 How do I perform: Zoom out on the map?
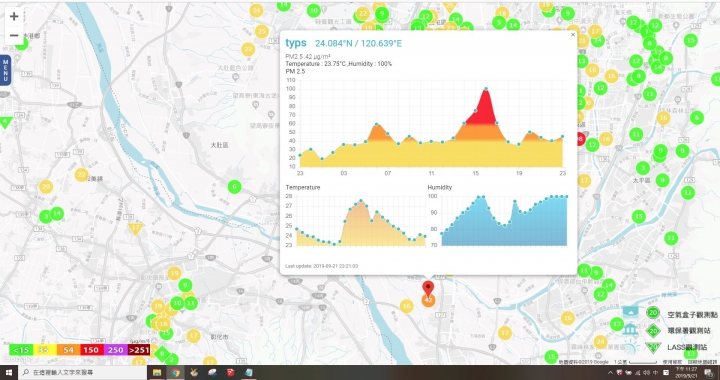click(14, 35)
